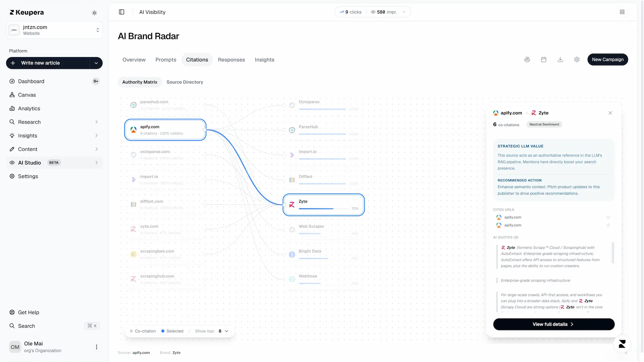Viewport: 644px width, 362px height.
Task: Click the Zyte 70% visibility bar
Action: 324,209
